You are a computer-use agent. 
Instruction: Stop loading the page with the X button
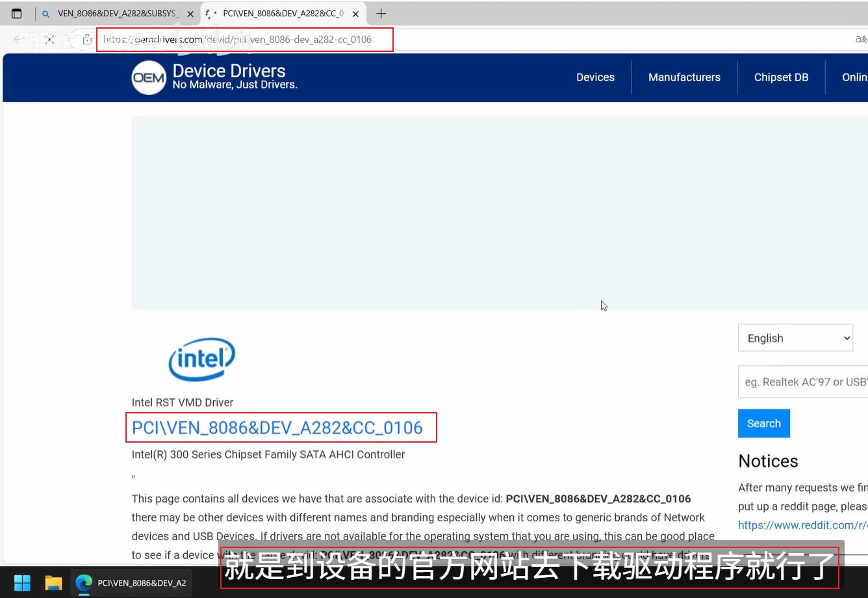click(49, 40)
